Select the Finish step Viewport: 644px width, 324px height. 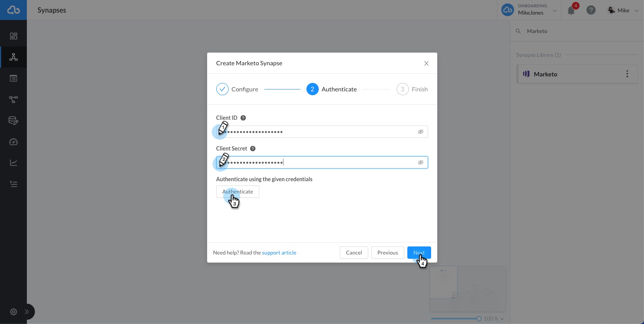[412, 89]
